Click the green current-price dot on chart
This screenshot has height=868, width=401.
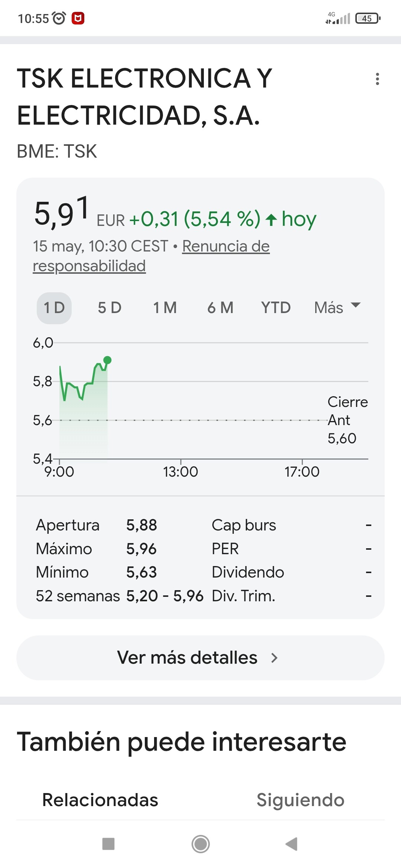coord(107,360)
